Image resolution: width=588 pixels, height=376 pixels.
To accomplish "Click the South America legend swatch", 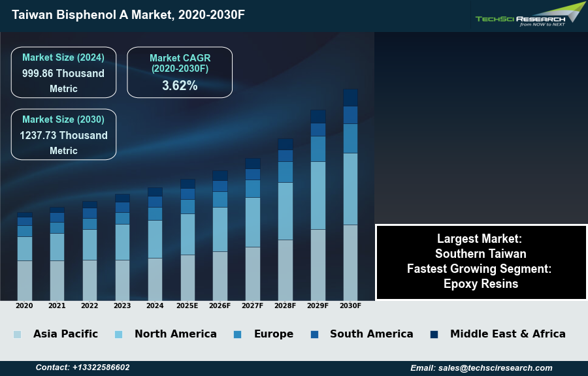I will 314,334.
